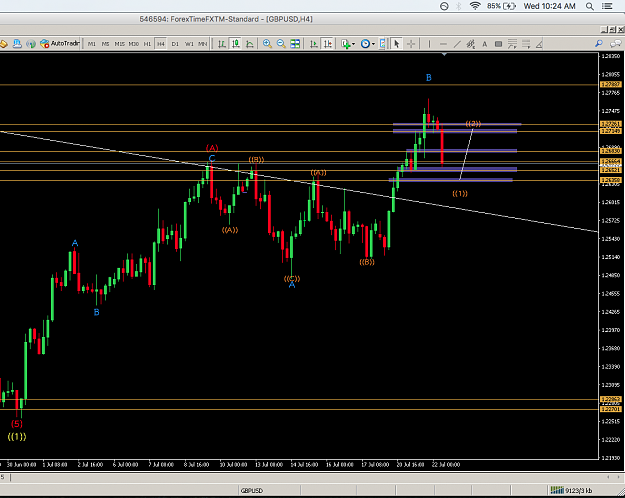Click the orange ((2)) label on chart

click(473, 124)
